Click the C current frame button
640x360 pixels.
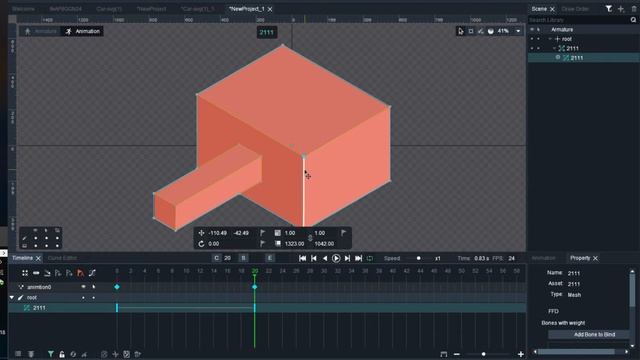point(216,258)
